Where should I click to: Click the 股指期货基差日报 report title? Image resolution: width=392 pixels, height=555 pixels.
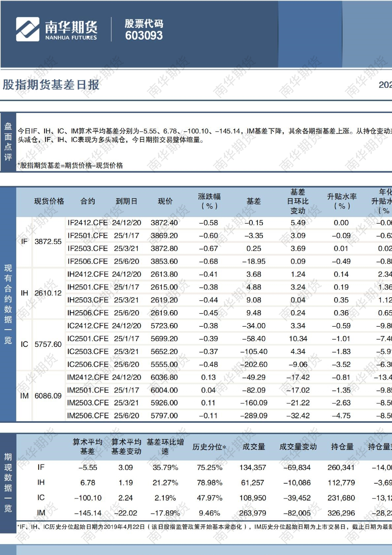point(51,85)
